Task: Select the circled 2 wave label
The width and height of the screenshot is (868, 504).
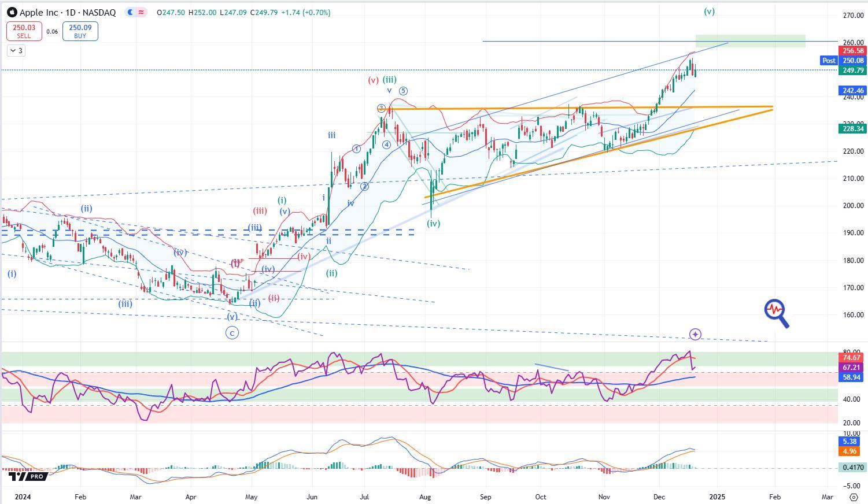Action: tap(364, 186)
